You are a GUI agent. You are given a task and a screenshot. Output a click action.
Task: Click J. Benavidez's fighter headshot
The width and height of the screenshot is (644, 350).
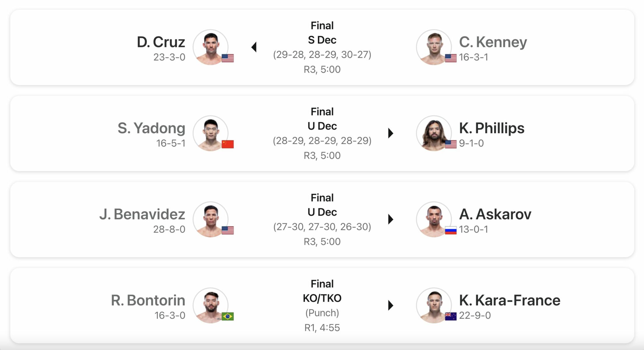click(211, 219)
